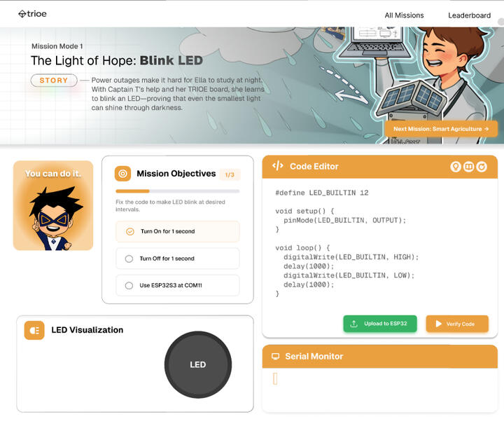Image resolution: width=504 pixels, height=433 pixels.
Task: Click the lightbulb hint icon in Code Editor
Action: pyautogui.click(x=456, y=167)
